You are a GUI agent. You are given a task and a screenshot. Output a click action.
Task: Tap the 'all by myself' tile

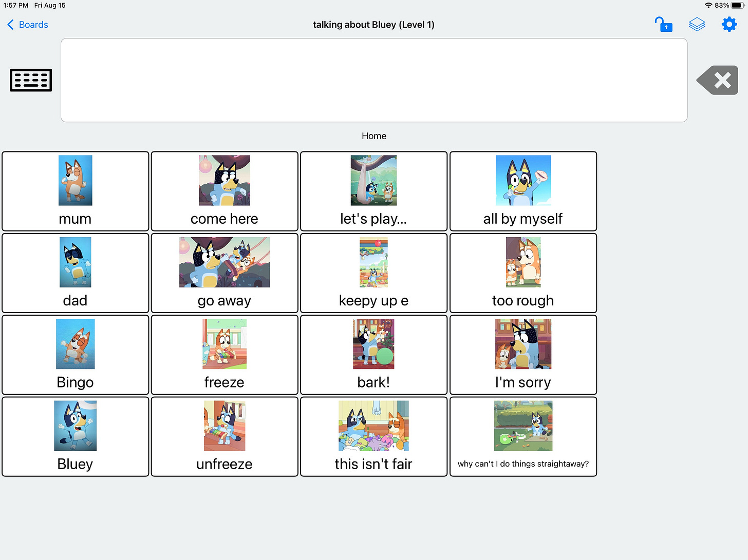(x=523, y=191)
